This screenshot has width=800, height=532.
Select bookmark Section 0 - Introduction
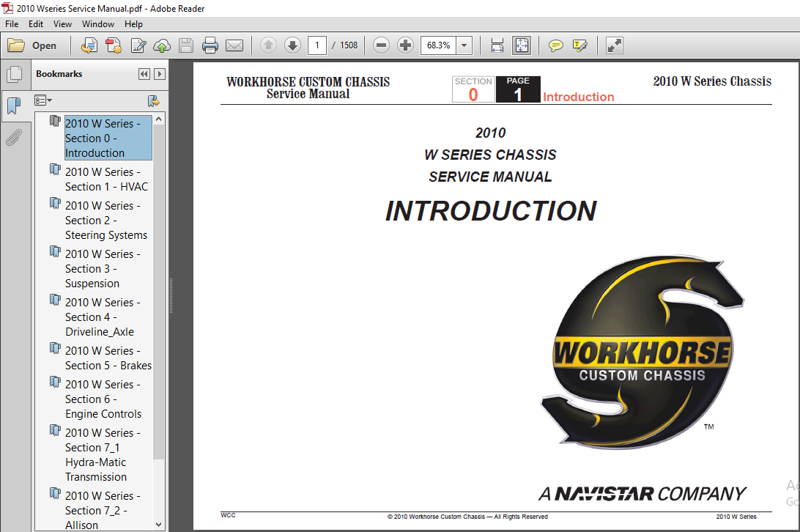pyautogui.click(x=108, y=138)
